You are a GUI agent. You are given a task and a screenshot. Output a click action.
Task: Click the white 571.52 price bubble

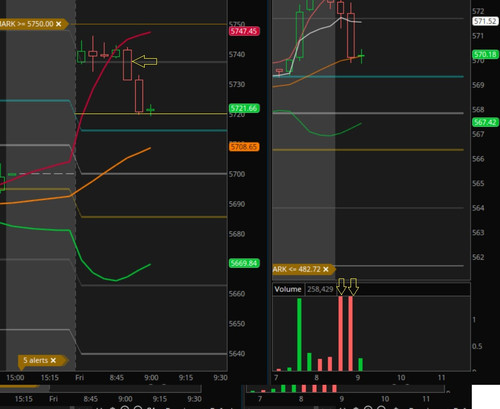pos(485,21)
